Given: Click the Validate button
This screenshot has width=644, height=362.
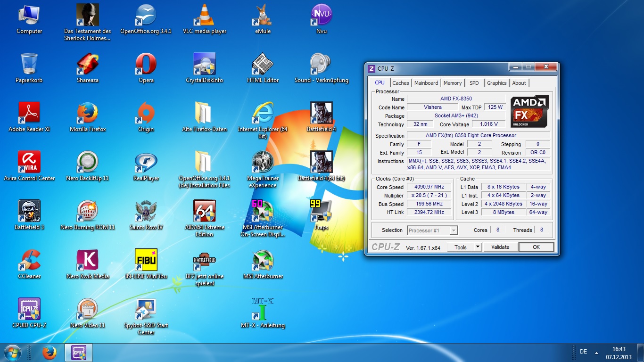Looking at the screenshot, I should [x=500, y=247].
